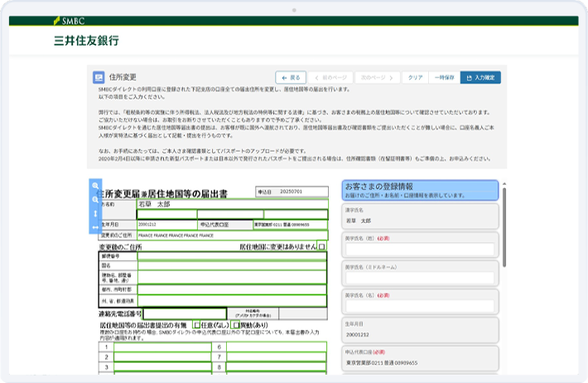
Task: Click account row 7 field in form
Action: pos(277,357)
